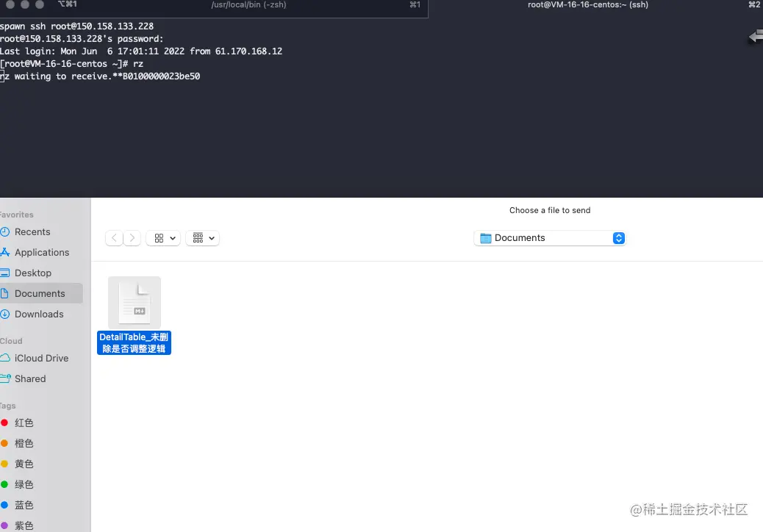Go forward in file chooser
Viewport: 763px width, 532px height.
pos(132,238)
